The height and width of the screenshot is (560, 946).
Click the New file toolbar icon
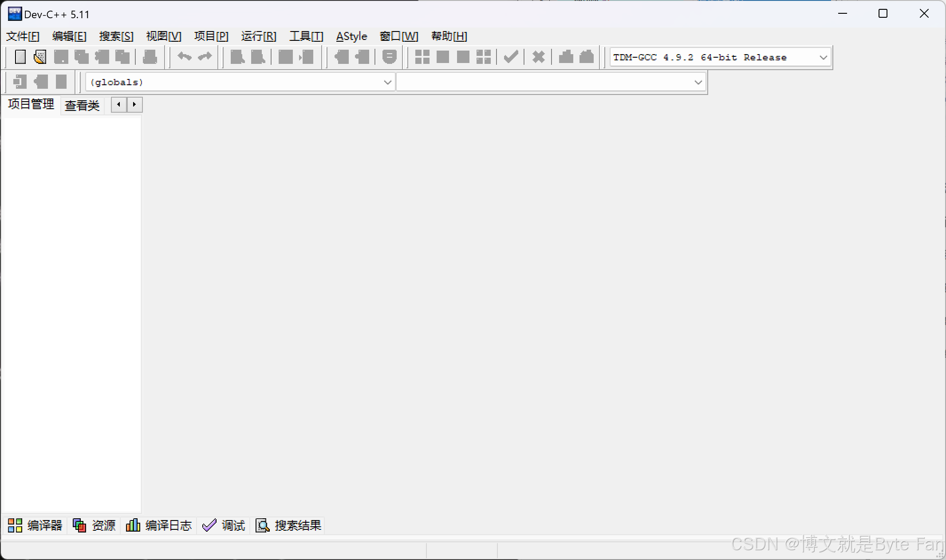click(x=20, y=57)
